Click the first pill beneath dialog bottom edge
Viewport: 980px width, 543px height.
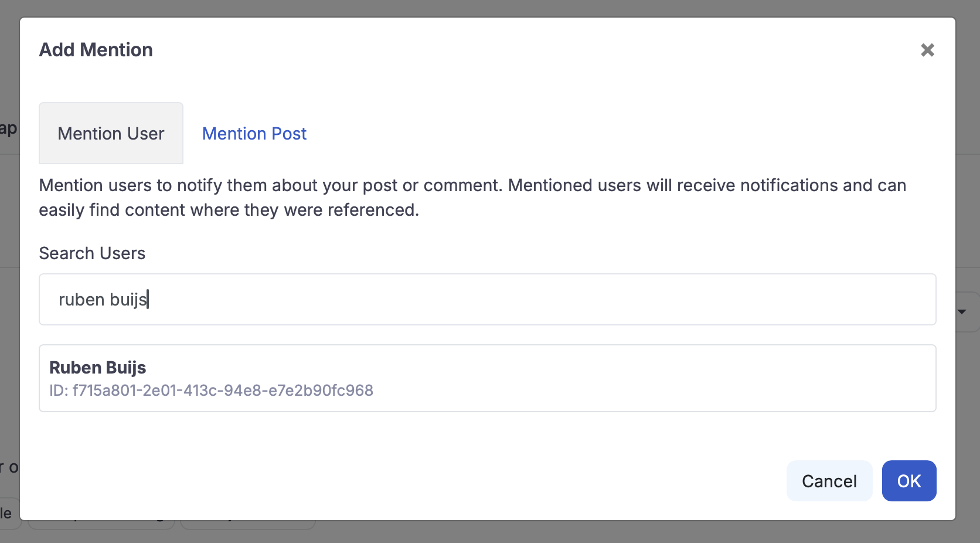click(x=101, y=524)
